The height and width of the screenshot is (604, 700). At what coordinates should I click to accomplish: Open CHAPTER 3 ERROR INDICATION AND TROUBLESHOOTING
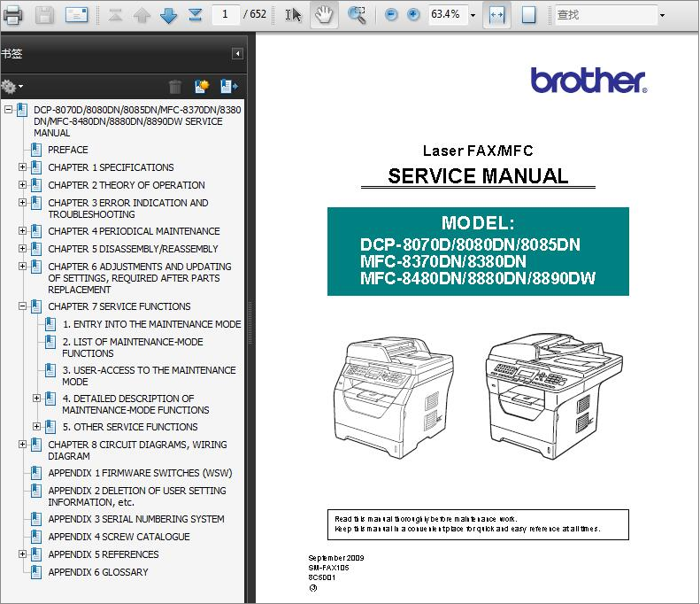pos(128,209)
